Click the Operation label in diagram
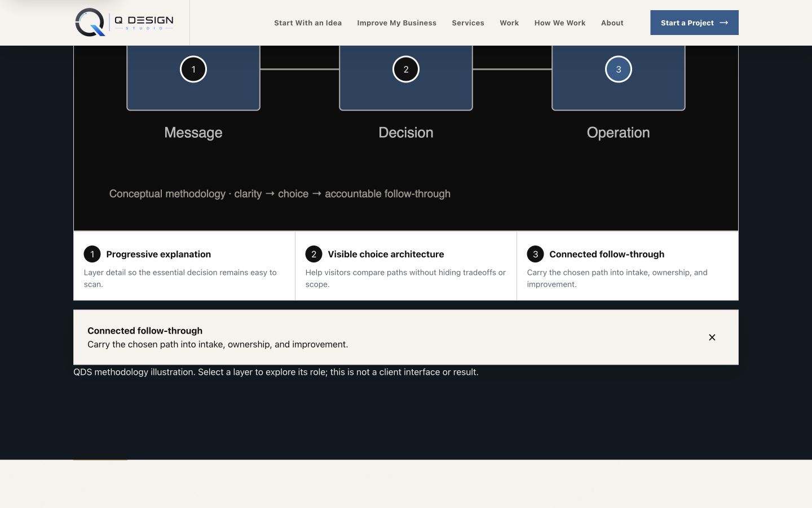 coord(619,133)
